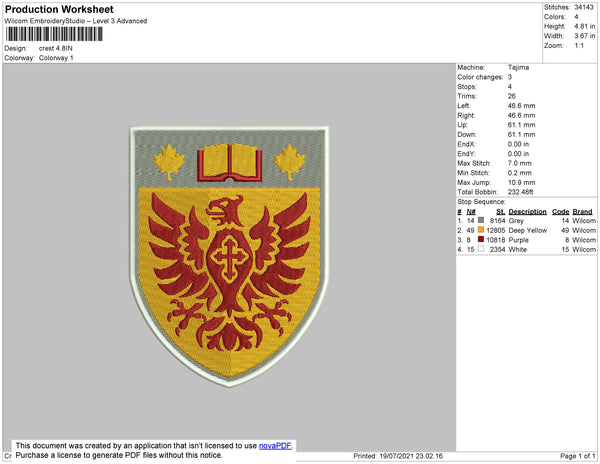The height and width of the screenshot is (464, 600).
Task: Click the stitch count 10818 in Purple row
Action: (x=496, y=240)
